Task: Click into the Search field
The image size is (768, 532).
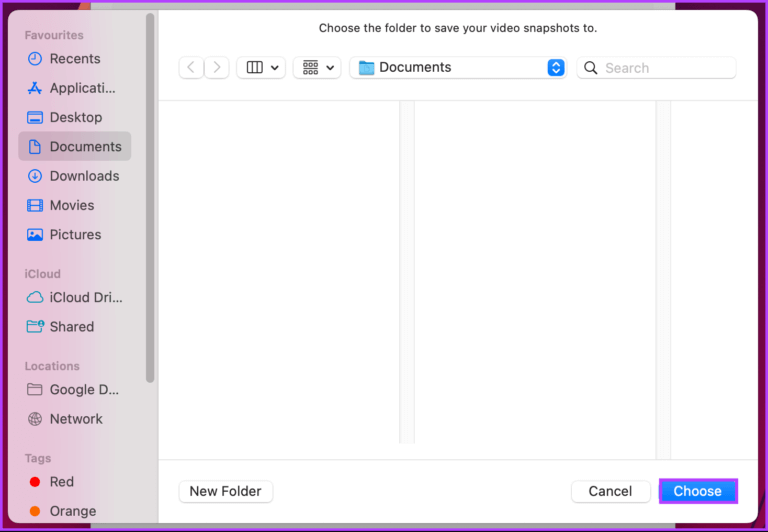Action: pos(665,68)
